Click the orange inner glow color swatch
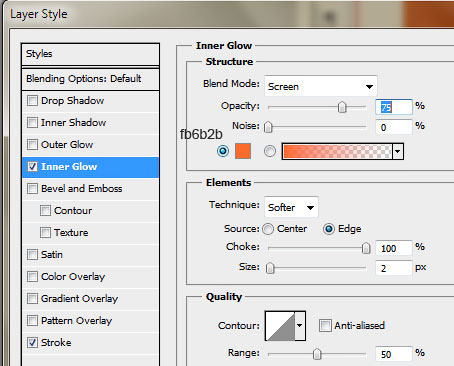The image size is (454, 366). pos(243,151)
